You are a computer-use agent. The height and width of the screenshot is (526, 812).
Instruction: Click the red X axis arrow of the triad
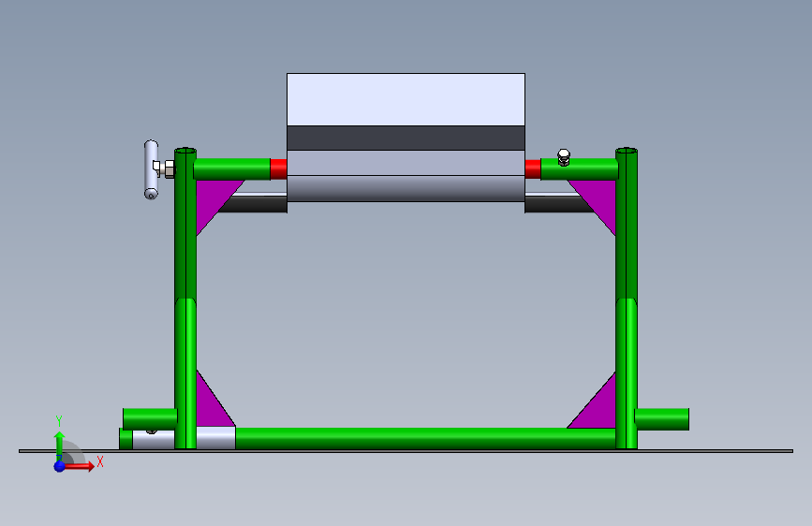click(x=79, y=466)
